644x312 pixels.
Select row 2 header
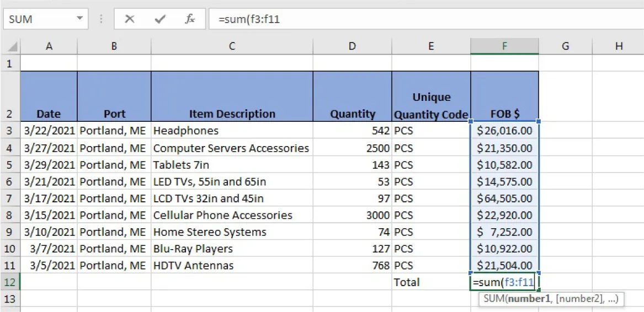point(9,96)
